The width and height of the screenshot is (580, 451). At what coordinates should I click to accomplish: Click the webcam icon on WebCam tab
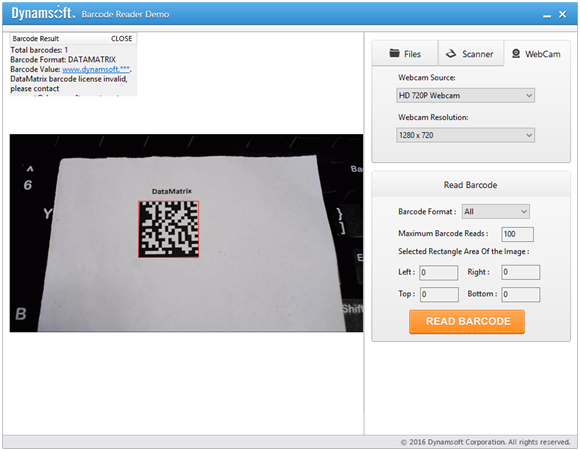point(516,54)
